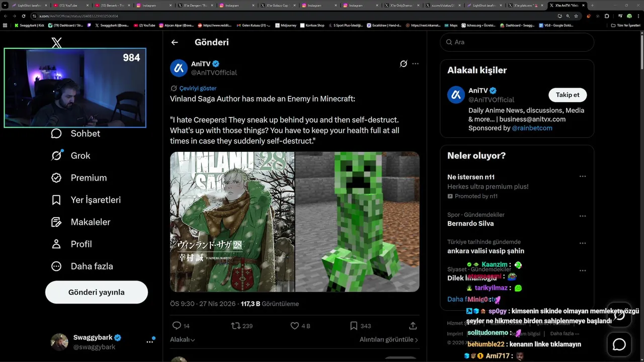
Task: Open Swaggybark | Kick bookmark
Action: pos(29,25)
